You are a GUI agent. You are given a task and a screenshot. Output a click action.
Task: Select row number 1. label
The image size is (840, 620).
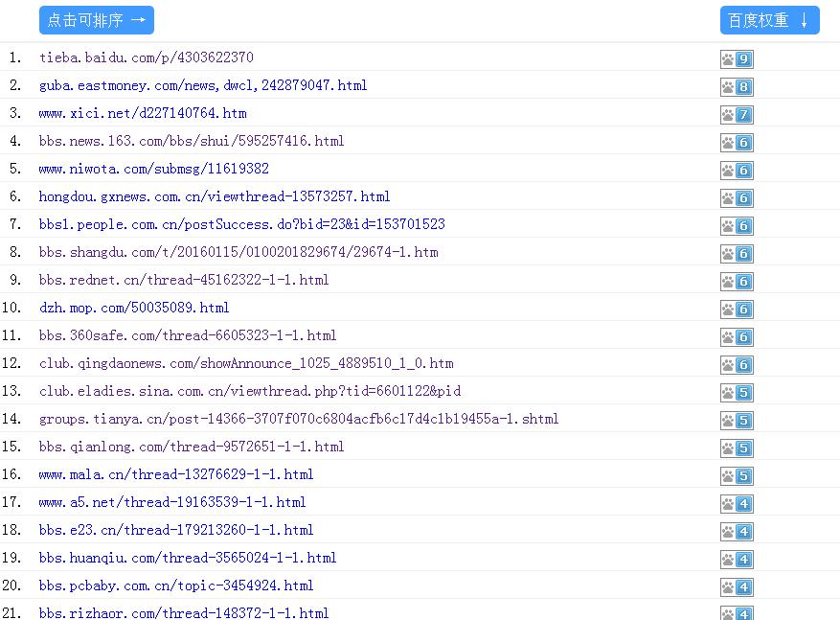coord(15,57)
